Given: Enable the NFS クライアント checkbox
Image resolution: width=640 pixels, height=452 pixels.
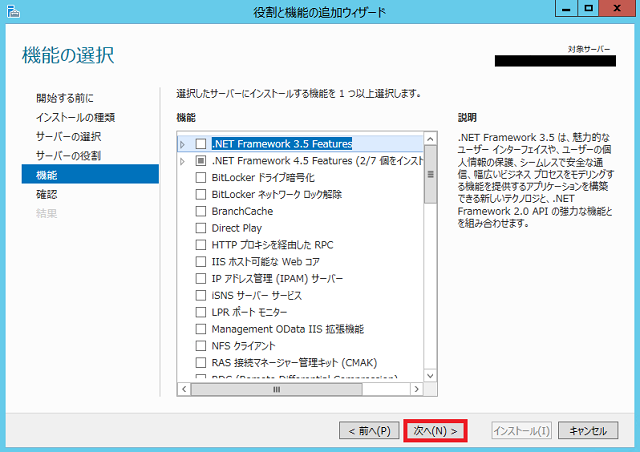Looking at the screenshot, I should pyautogui.click(x=201, y=346).
